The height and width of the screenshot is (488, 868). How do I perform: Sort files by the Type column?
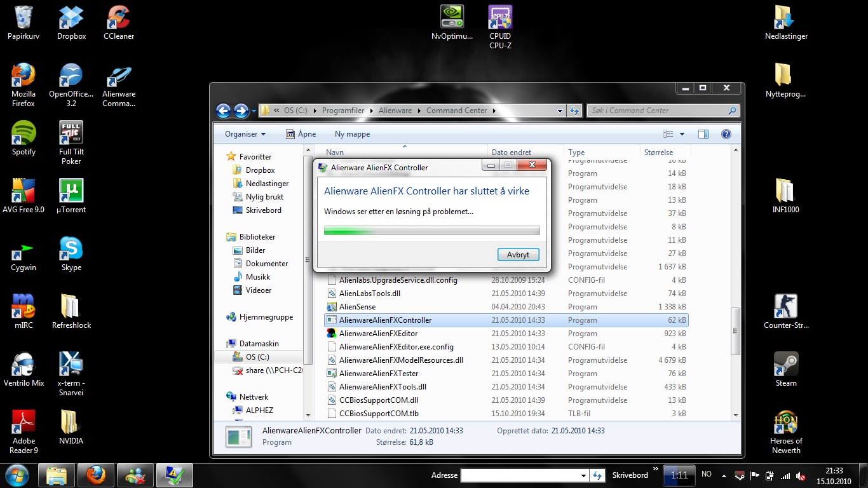click(x=602, y=152)
